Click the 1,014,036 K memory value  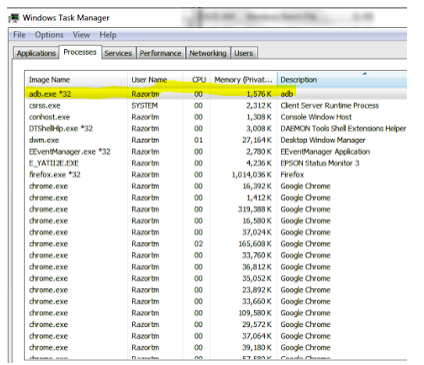click(x=252, y=175)
